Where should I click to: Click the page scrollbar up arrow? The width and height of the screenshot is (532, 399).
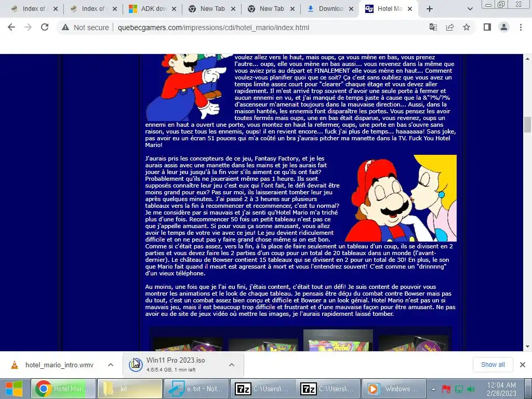point(527,59)
